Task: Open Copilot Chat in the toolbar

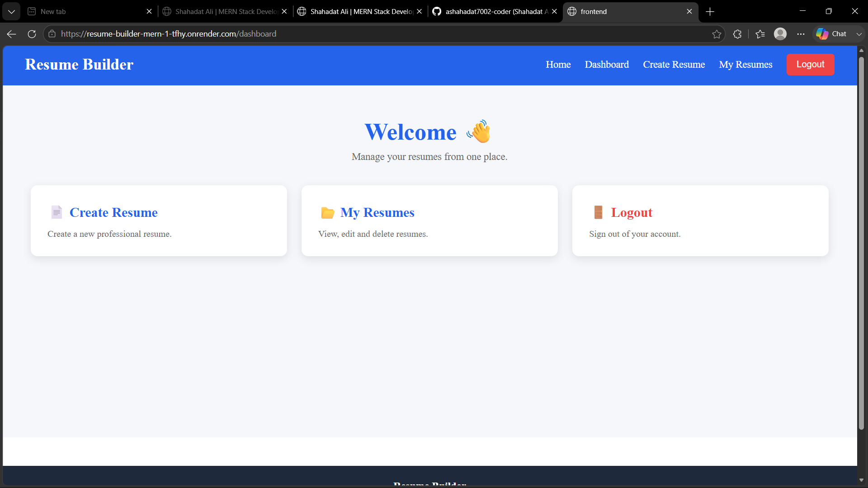Action: tap(832, 34)
